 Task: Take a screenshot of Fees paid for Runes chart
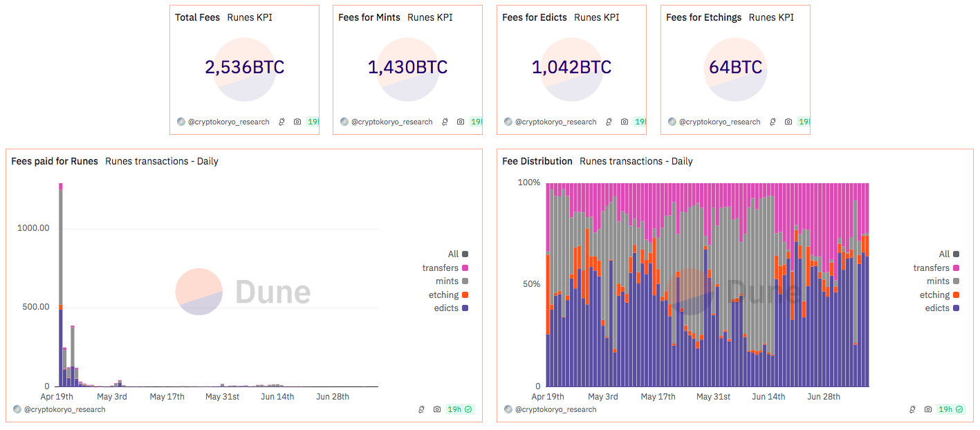pyautogui.click(x=437, y=409)
